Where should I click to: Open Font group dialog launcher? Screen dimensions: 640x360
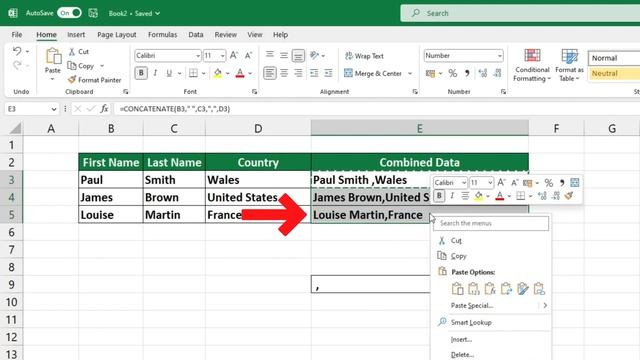click(x=254, y=92)
